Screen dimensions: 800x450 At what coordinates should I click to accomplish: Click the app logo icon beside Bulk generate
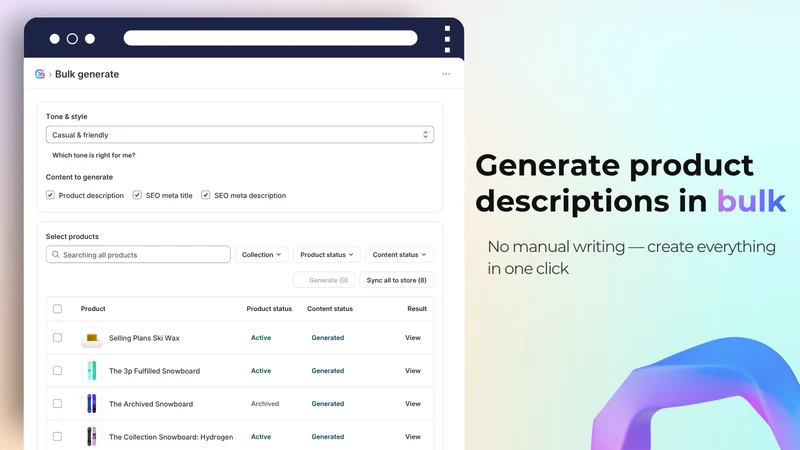(x=40, y=74)
